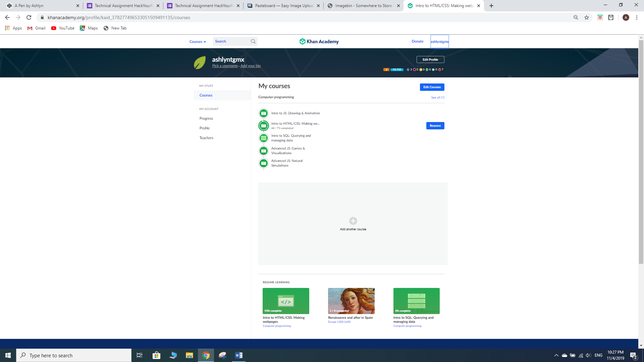This screenshot has height=362, width=644.
Task: Click the Add another course plus icon
Action: click(x=353, y=221)
